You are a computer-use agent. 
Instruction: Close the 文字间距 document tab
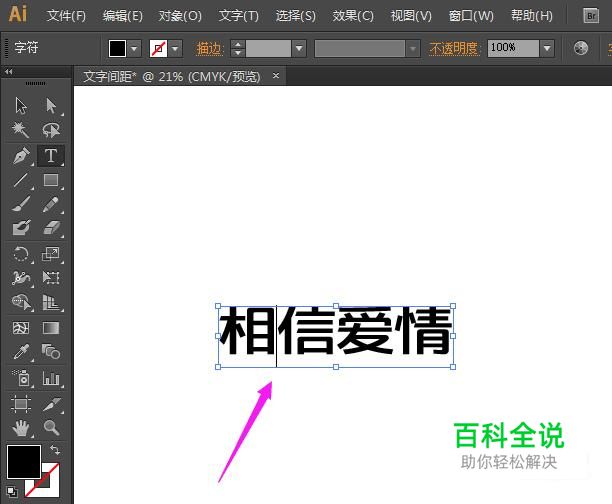click(276, 75)
